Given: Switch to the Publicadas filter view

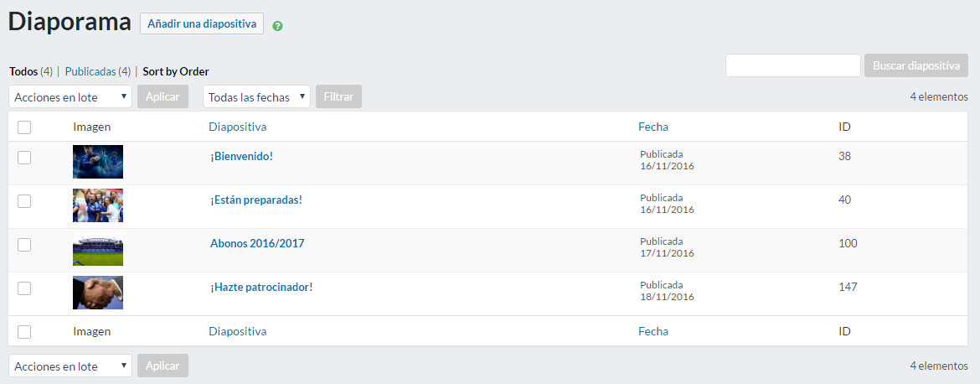Looking at the screenshot, I should (90, 71).
